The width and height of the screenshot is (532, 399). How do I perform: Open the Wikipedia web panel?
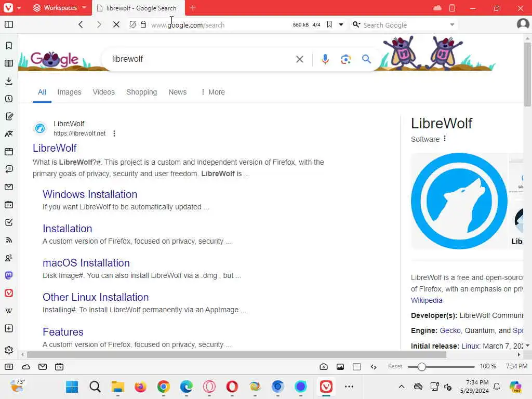pos(9,311)
